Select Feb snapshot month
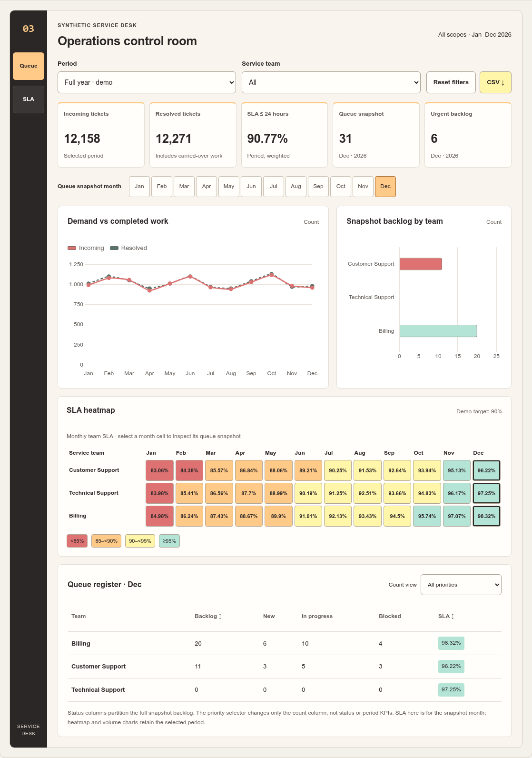Image resolution: width=532 pixels, height=758 pixels. click(162, 187)
